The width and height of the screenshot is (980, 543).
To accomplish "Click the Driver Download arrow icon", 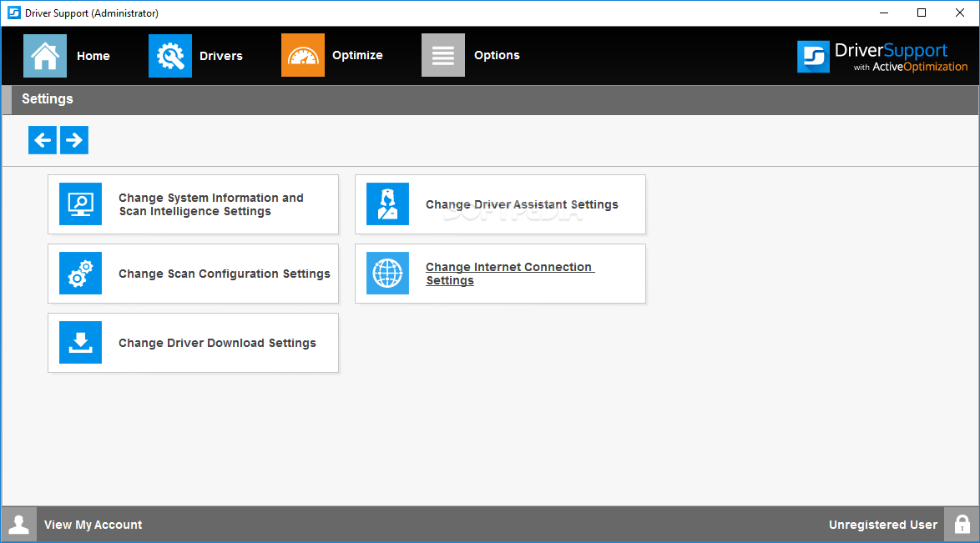I will [x=81, y=343].
